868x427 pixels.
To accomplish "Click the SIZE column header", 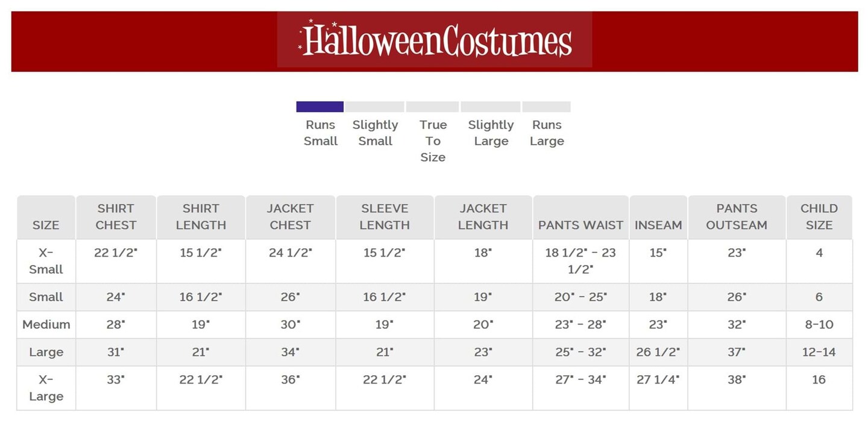I will (x=46, y=225).
